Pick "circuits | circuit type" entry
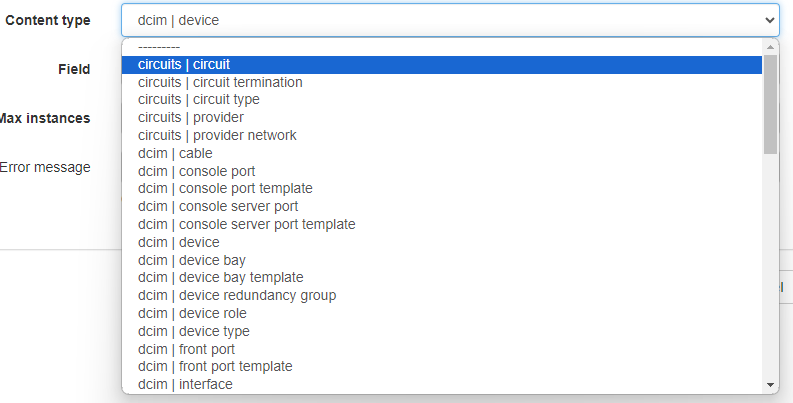Viewport: 793px width, 403px height. pos(198,100)
